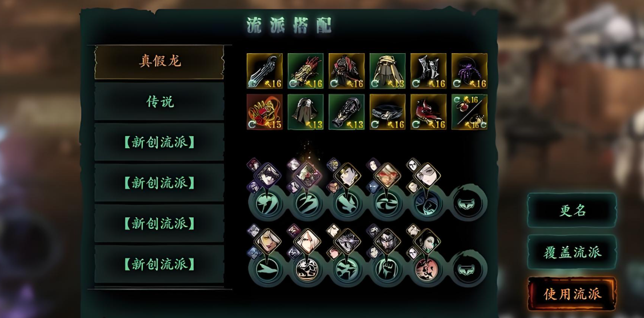The width and height of the screenshot is (644, 318).
Task: Click the empty mask slot in top skill row
Action: click(x=469, y=202)
